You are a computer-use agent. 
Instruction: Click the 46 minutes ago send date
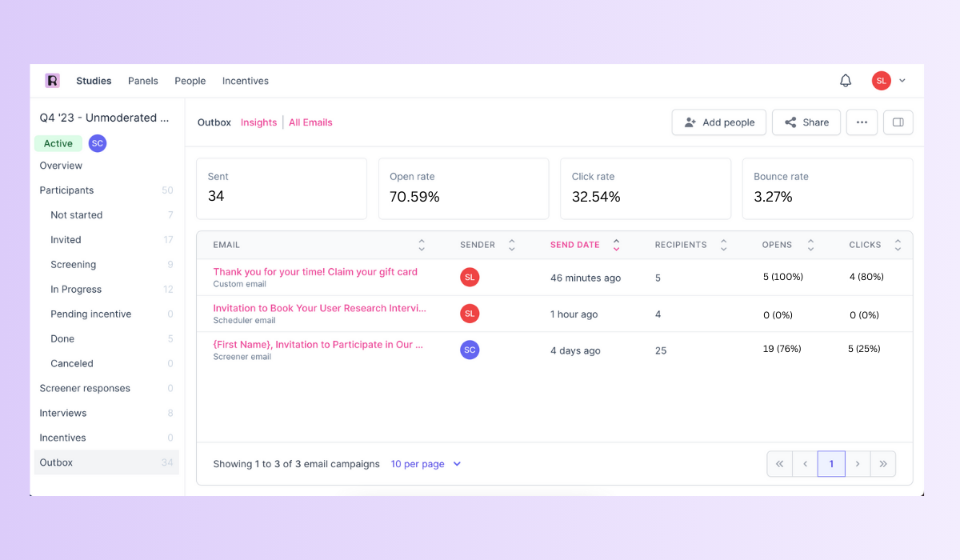click(x=586, y=278)
